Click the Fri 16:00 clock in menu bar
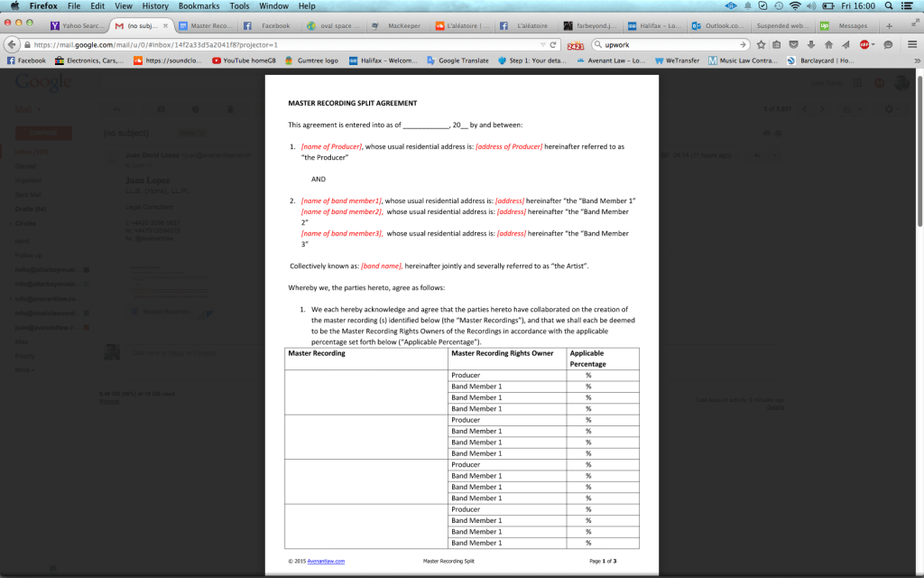924x578 pixels. tap(858, 6)
